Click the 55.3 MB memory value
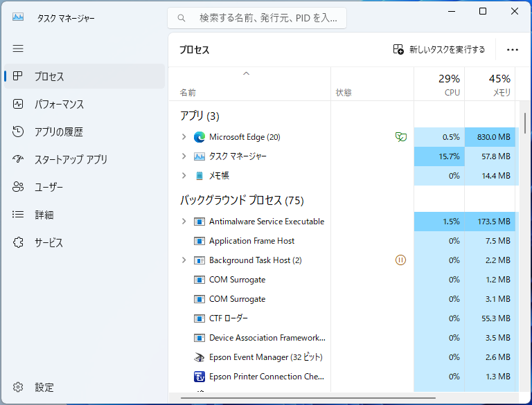The width and height of the screenshot is (532, 405). (496, 318)
